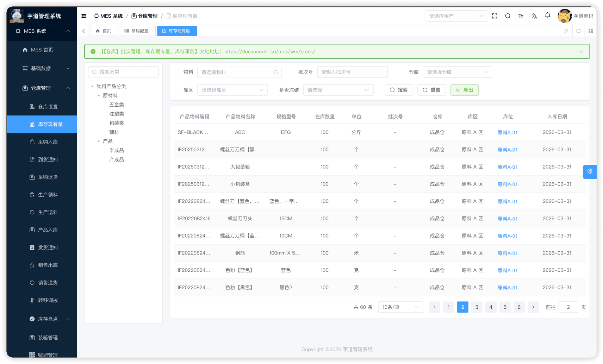Open the 是否冻结 frozen status dropdown
This screenshot has width=603, height=364.
click(x=338, y=90)
